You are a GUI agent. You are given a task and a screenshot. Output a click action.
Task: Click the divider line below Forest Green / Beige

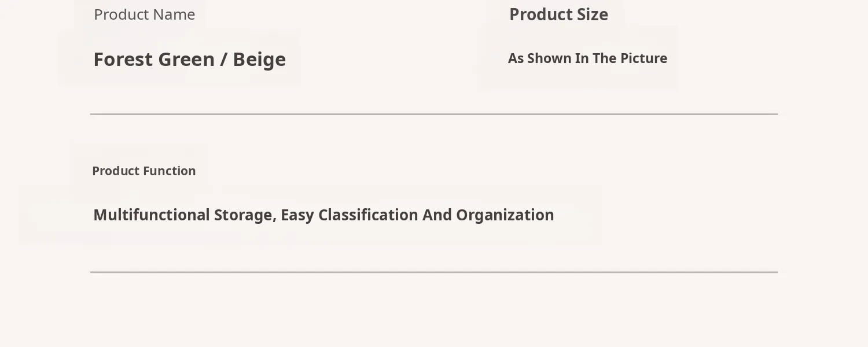coord(434,114)
